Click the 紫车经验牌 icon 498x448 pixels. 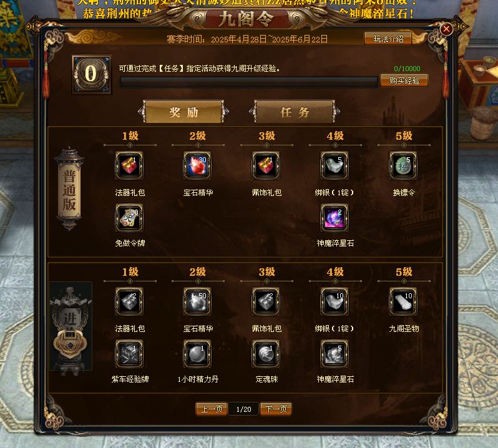click(x=129, y=354)
